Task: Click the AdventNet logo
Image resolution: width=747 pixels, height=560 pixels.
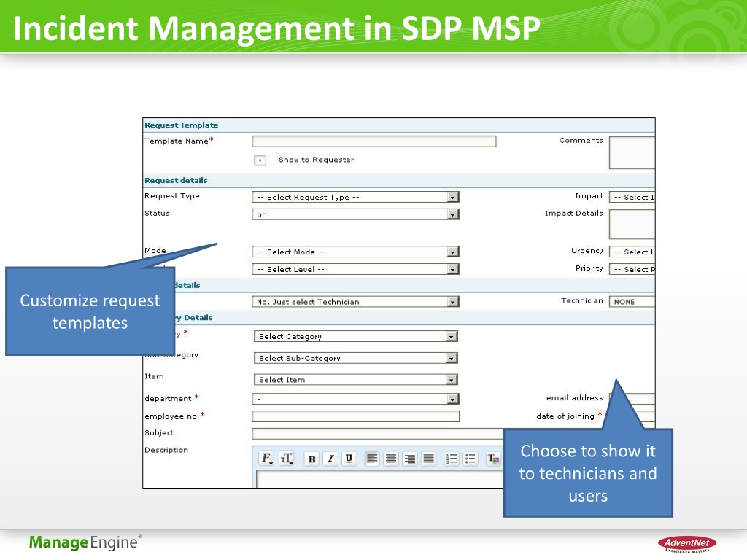Action: 686,544
